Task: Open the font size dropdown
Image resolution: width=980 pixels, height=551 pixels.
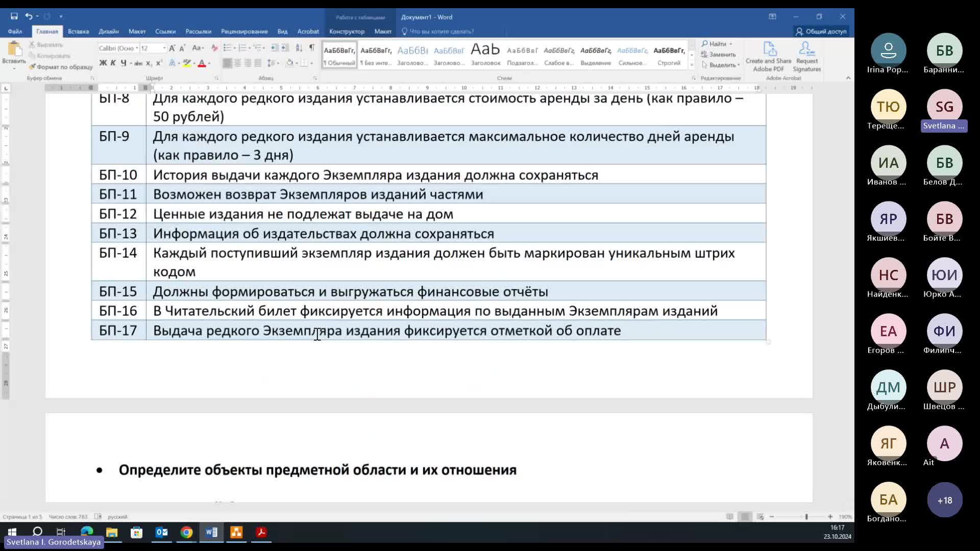Action: coord(164,48)
